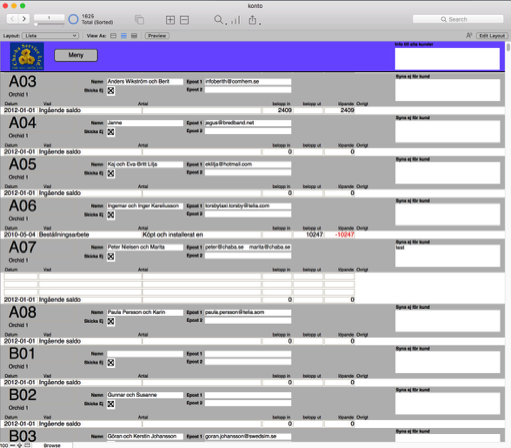Click the Sort bars icon
Image resolution: width=511 pixels, height=448 pixels.
point(235,20)
